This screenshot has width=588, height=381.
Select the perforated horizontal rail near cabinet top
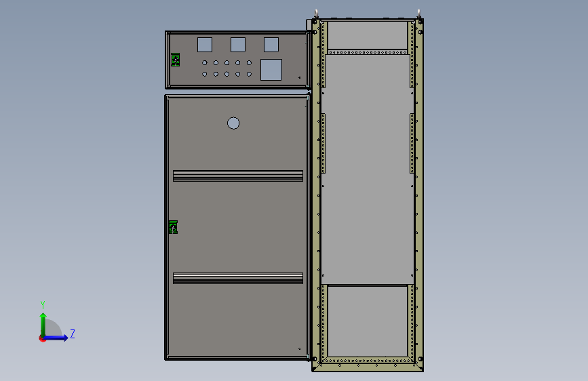tap(368, 52)
